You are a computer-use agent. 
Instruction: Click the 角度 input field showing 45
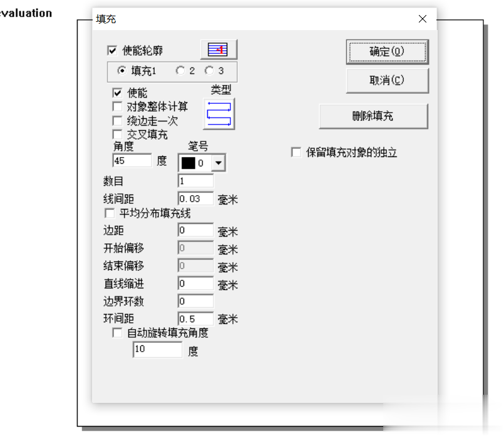click(132, 161)
